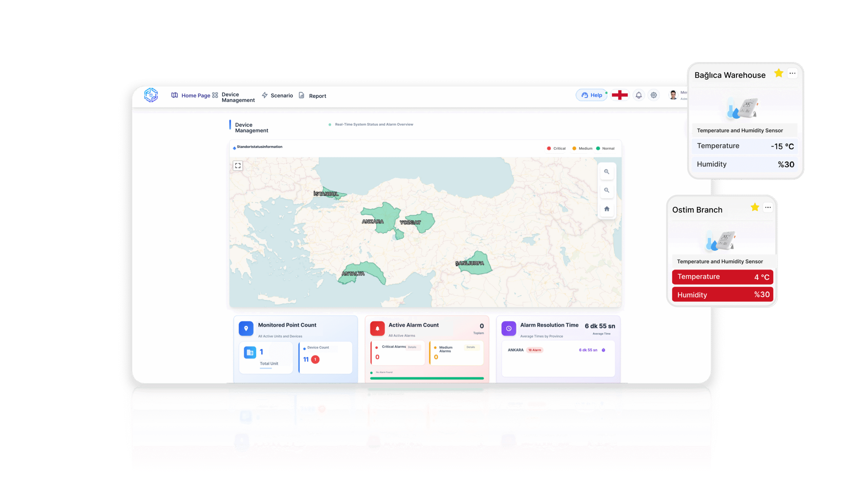868x488 pixels.
Task: Open the user profile menu
Action: click(673, 95)
